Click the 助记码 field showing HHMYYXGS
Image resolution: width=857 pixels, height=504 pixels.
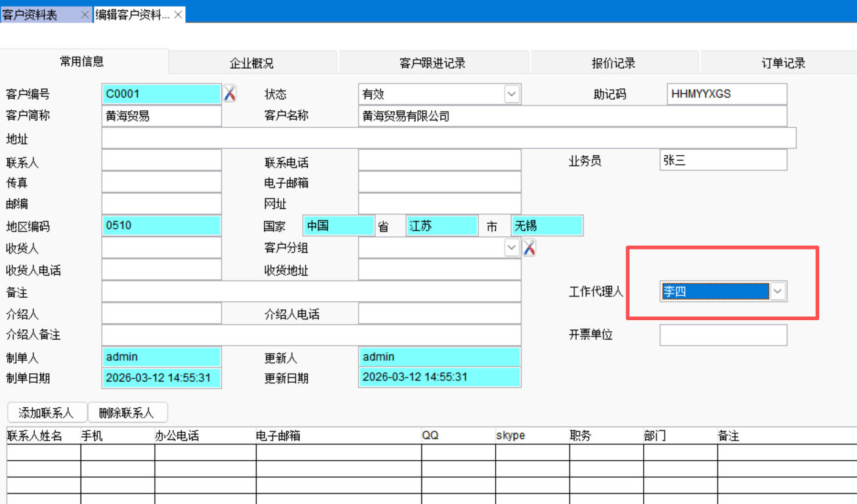click(727, 94)
